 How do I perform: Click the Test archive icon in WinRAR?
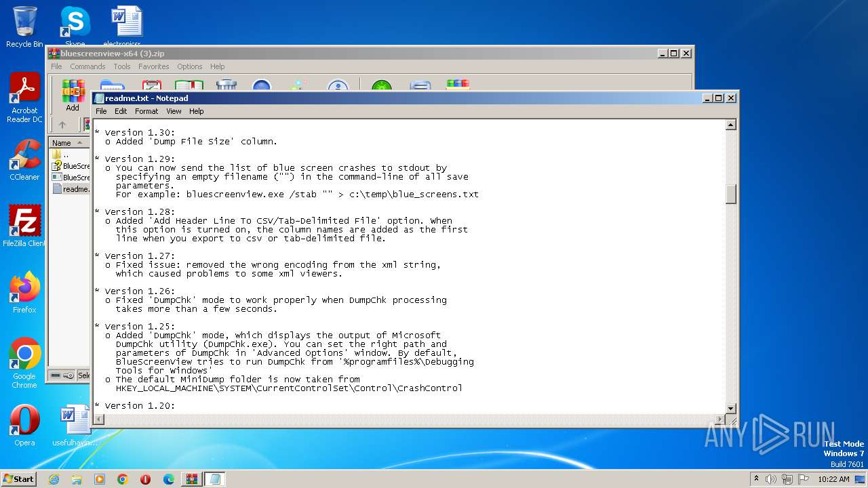[152, 85]
